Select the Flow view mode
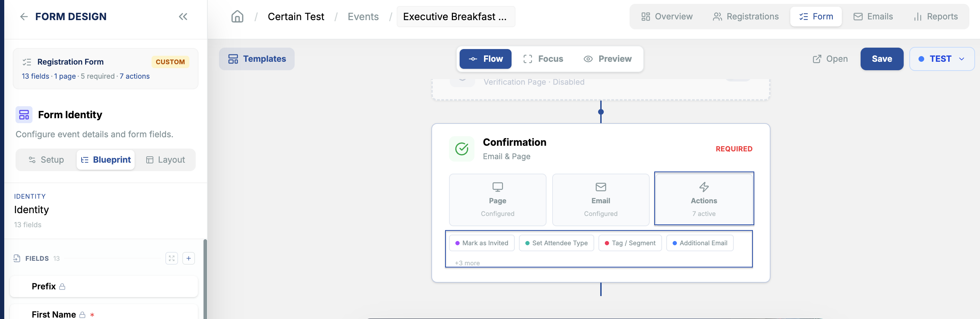The height and width of the screenshot is (319, 980). 485,59
